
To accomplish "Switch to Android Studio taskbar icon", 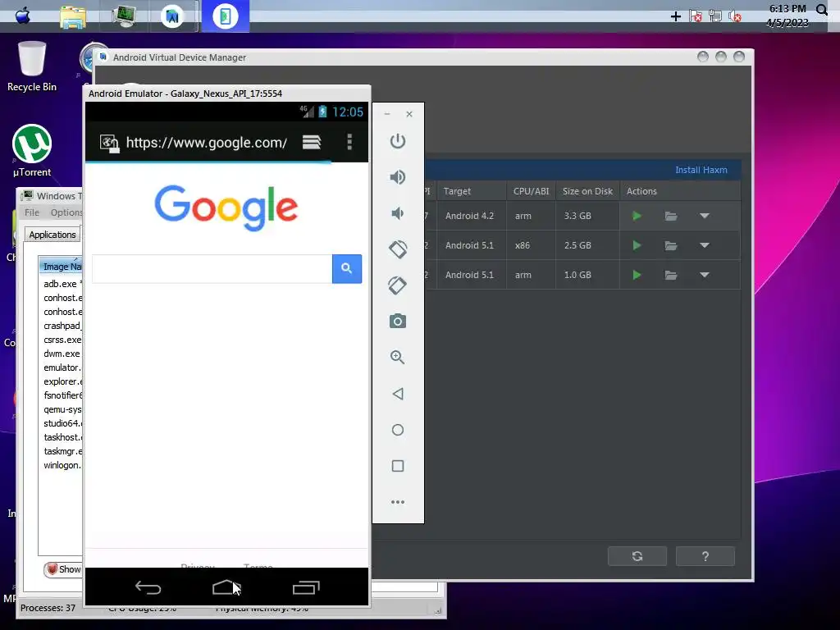I will [x=172, y=16].
